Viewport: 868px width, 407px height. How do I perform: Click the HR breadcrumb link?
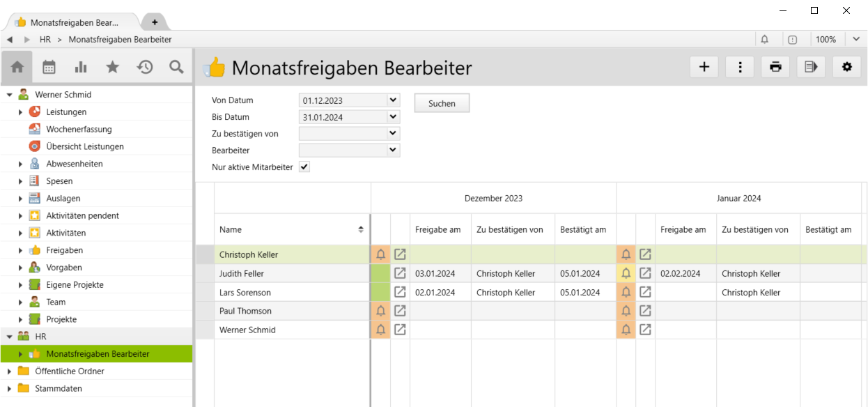click(x=45, y=40)
